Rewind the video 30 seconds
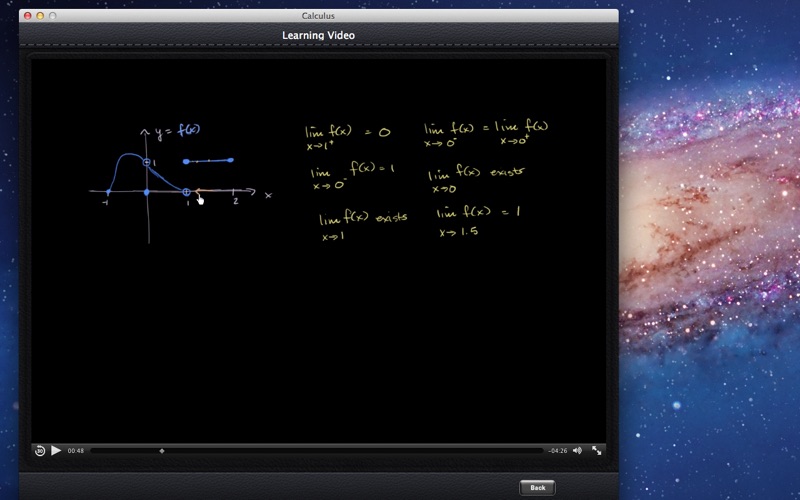This screenshot has height=500, width=800. coord(40,451)
